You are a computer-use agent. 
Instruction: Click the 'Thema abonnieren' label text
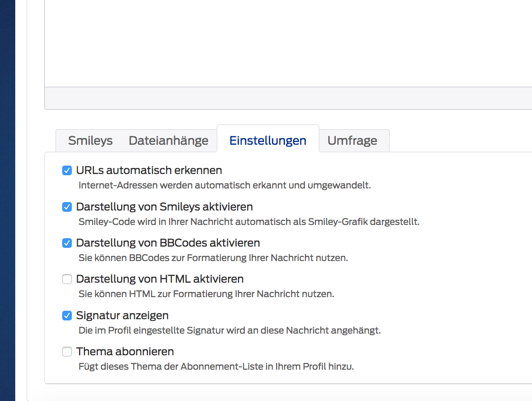point(125,352)
